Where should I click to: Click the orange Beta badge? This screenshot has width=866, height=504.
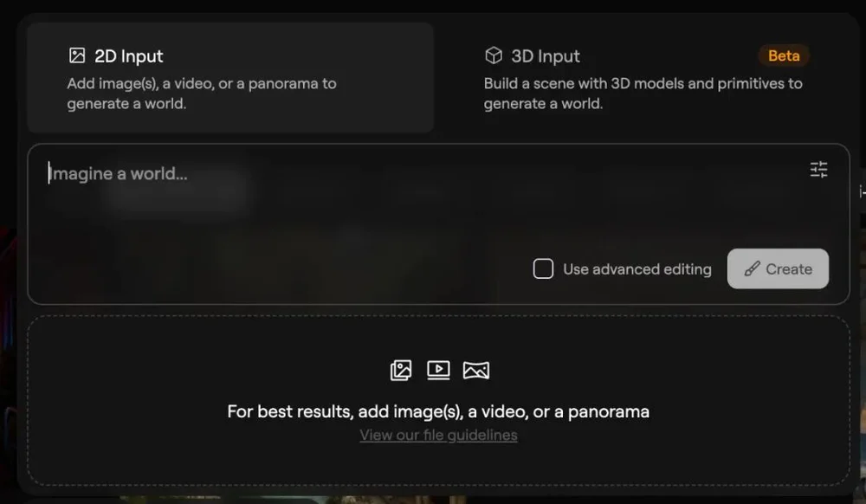point(784,56)
